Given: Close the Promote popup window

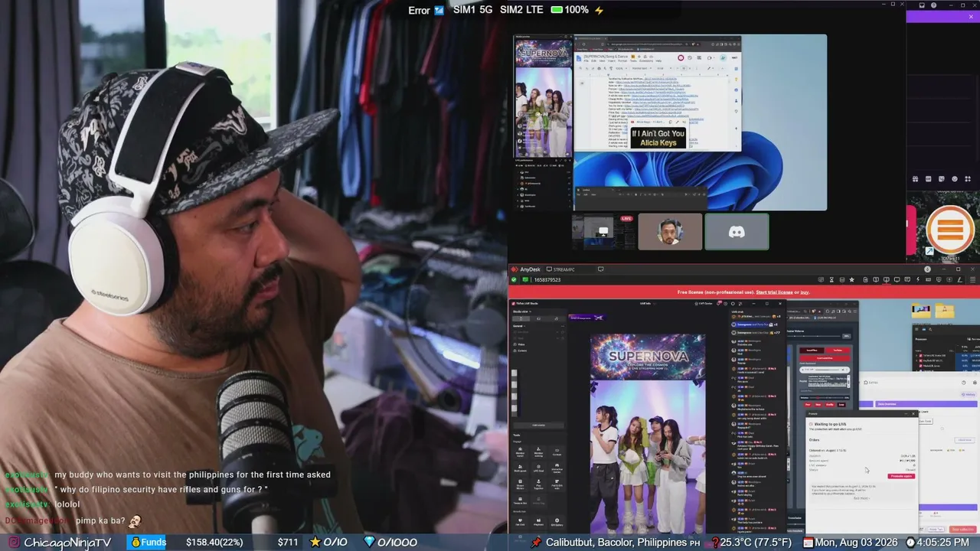Looking at the screenshot, I should 913,414.
